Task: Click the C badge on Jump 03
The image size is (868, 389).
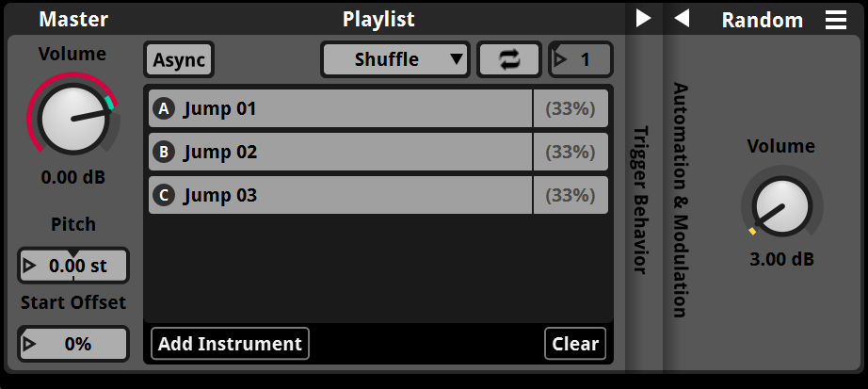Action: pos(164,195)
